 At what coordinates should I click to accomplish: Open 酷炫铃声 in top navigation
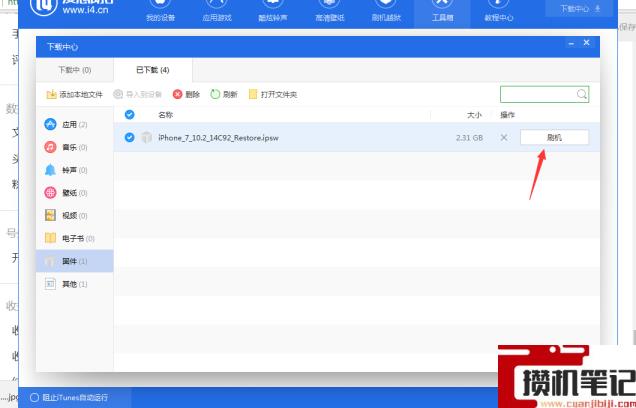pyautogui.click(x=273, y=12)
